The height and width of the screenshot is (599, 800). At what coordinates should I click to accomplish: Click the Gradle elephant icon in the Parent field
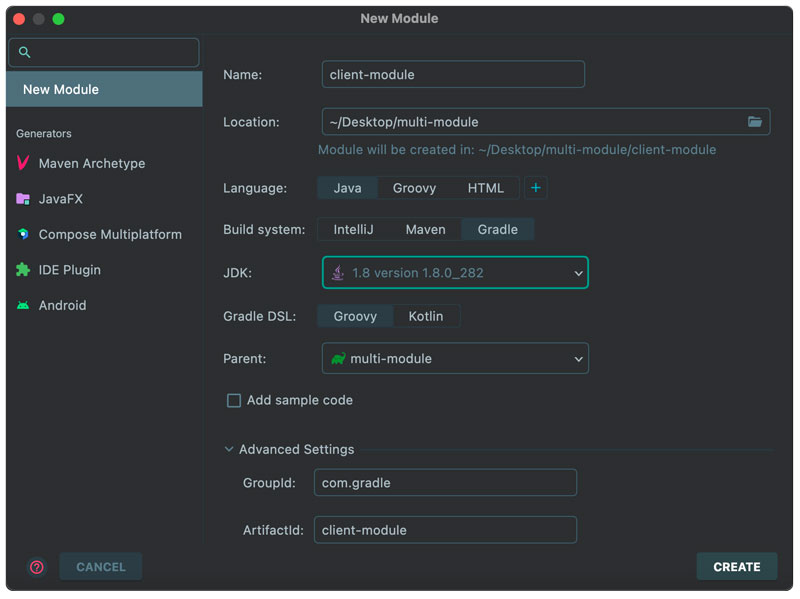pos(338,359)
